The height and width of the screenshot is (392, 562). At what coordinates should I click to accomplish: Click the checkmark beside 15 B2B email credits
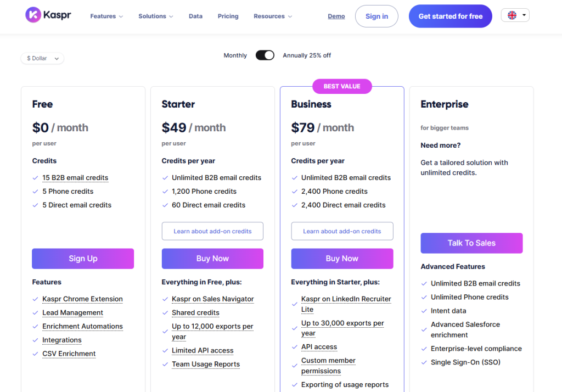(36, 178)
